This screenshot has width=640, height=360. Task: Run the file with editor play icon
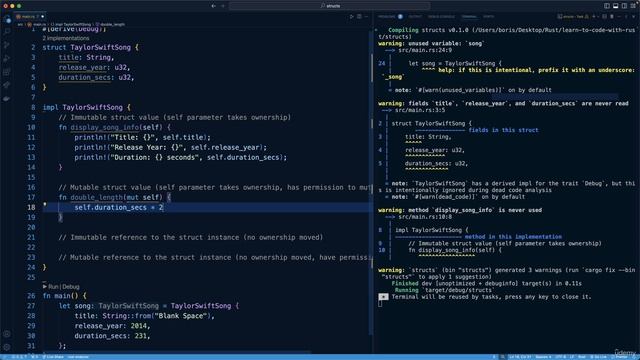pyautogui.click(x=351, y=17)
